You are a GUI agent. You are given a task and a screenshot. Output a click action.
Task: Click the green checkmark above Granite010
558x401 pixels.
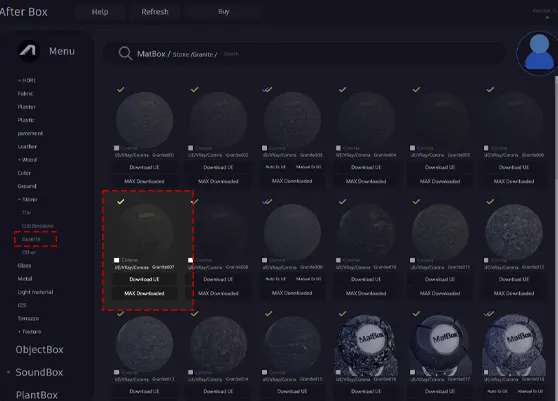(x=342, y=201)
